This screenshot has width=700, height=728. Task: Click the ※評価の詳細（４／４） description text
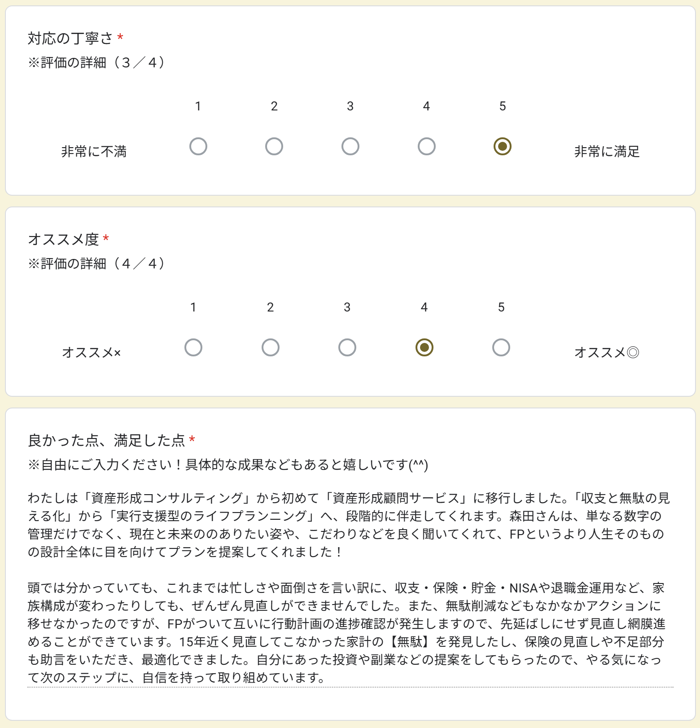(x=96, y=264)
